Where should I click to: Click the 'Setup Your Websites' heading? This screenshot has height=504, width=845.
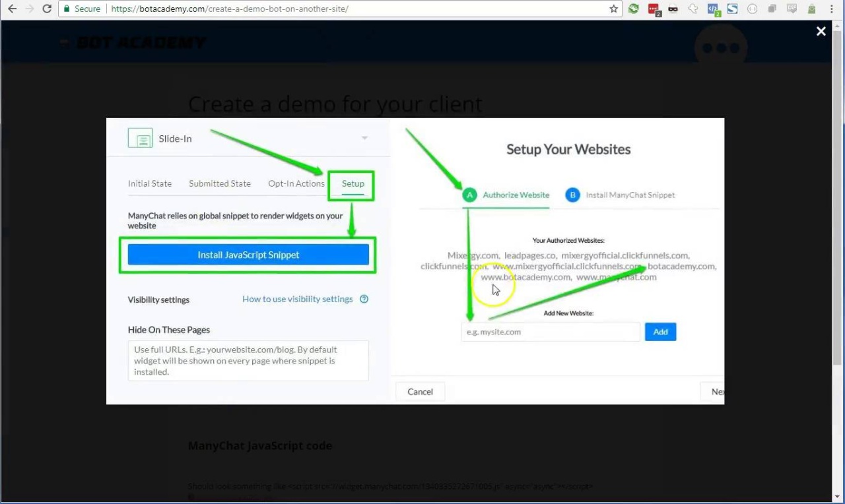[568, 149]
